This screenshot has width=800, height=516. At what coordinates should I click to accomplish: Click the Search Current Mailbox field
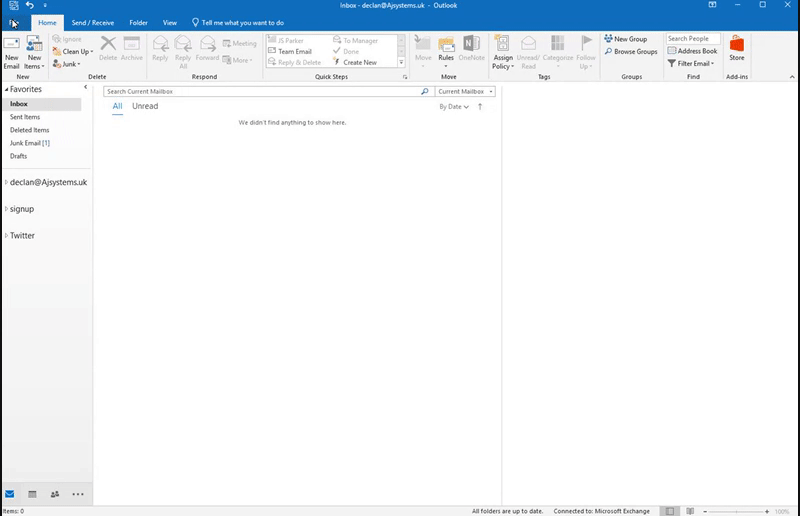point(261,91)
